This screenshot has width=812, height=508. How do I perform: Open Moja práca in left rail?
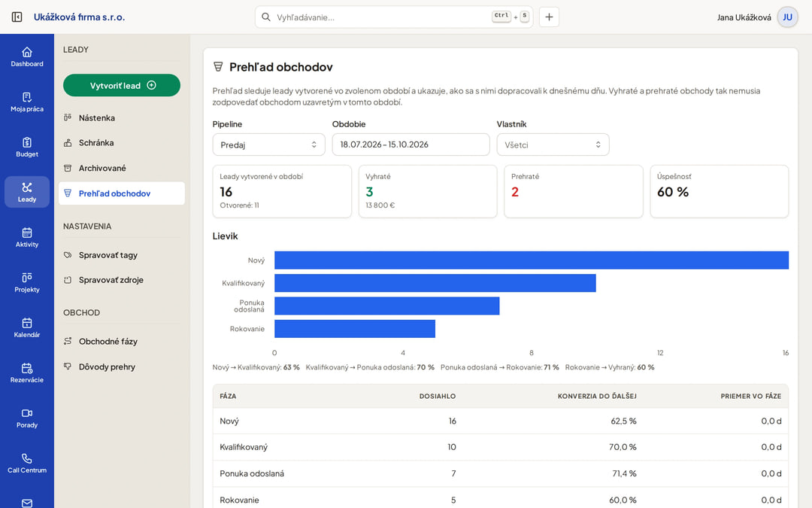click(x=27, y=102)
